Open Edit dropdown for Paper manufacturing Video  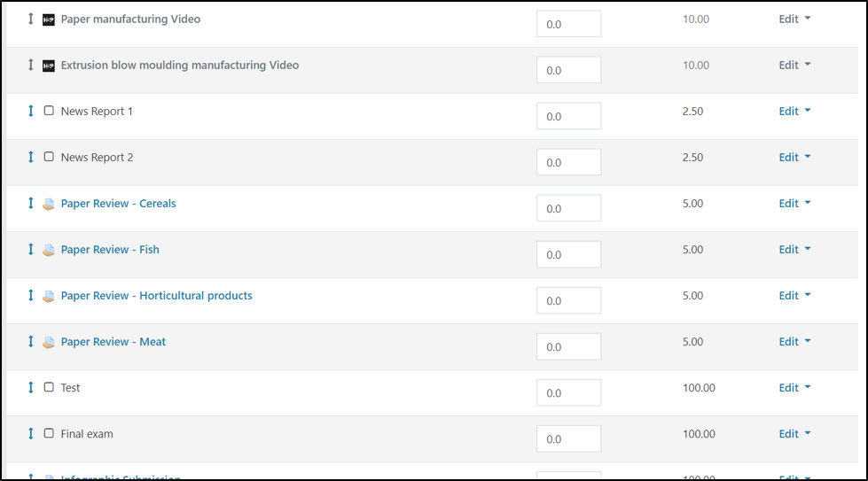[794, 19]
